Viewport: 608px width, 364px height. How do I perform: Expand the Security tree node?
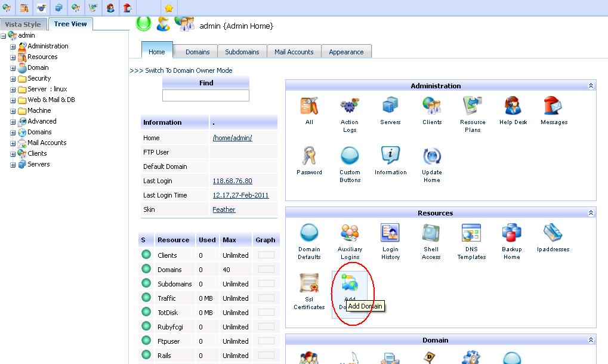coord(13,79)
